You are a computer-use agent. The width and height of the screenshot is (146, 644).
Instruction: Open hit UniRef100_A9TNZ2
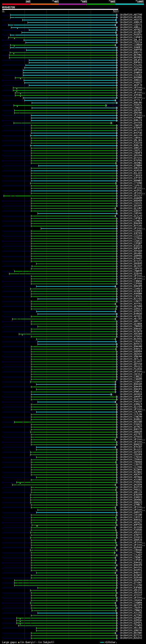point(131,30)
